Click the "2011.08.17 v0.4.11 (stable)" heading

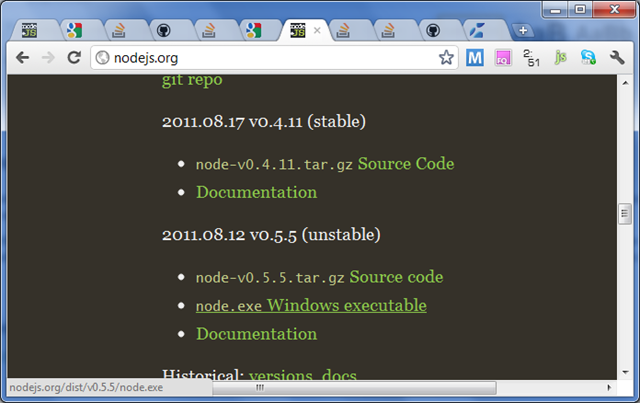coord(264,122)
